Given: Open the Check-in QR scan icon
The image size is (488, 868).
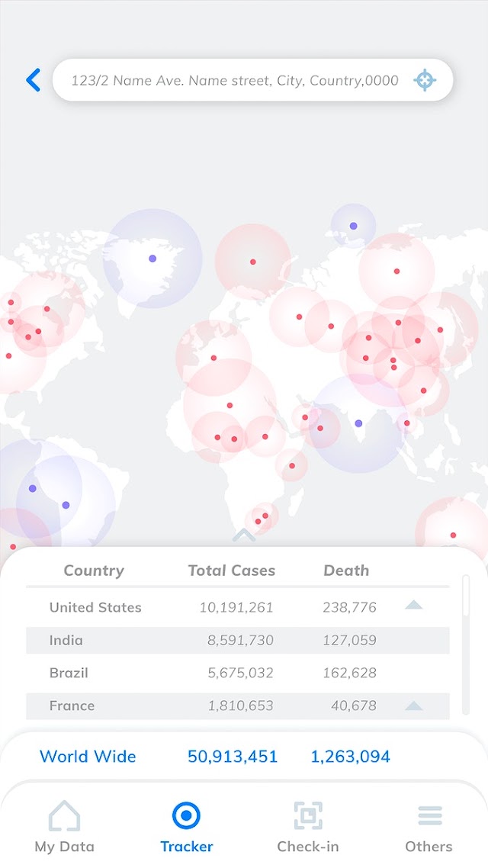Looking at the screenshot, I should pos(308,815).
